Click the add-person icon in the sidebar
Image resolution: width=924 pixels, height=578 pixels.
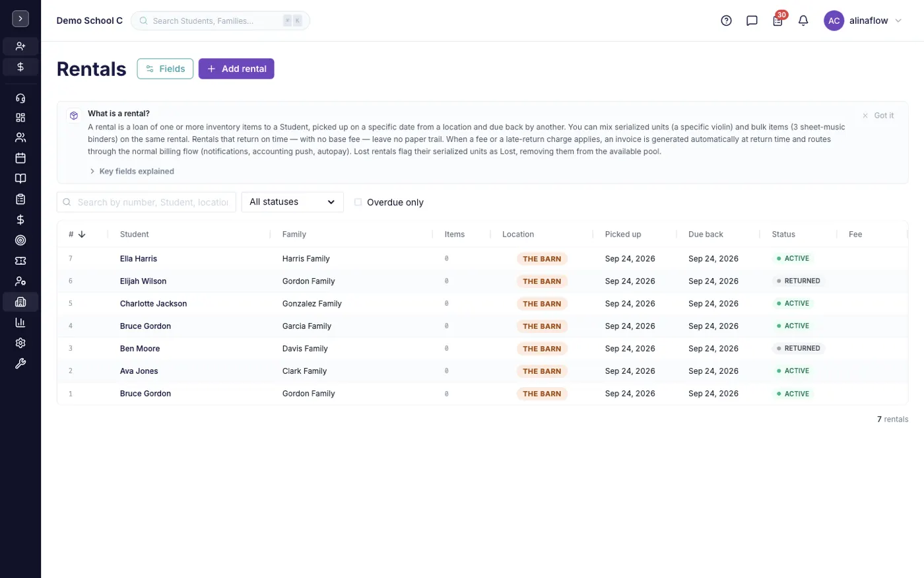coord(20,46)
